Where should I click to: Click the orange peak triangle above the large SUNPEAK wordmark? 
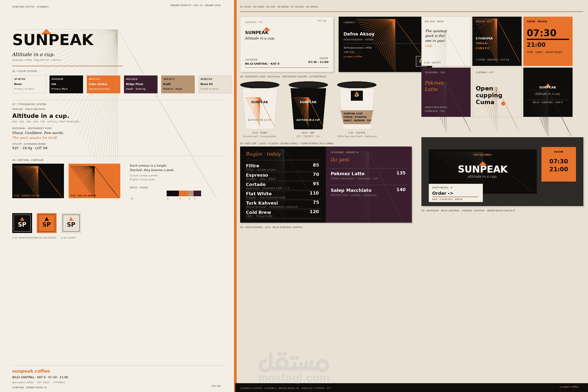(x=46, y=32)
